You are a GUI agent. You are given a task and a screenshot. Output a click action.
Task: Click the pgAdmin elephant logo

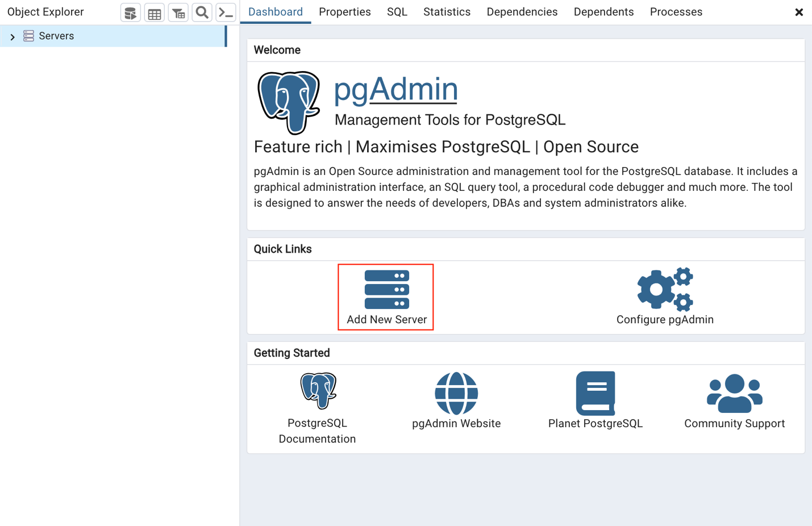pos(289,103)
